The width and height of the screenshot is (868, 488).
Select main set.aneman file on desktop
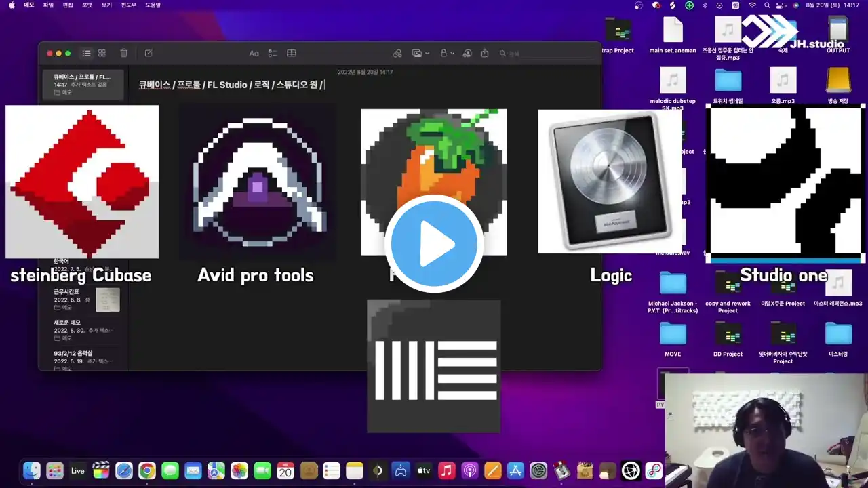[673, 35]
